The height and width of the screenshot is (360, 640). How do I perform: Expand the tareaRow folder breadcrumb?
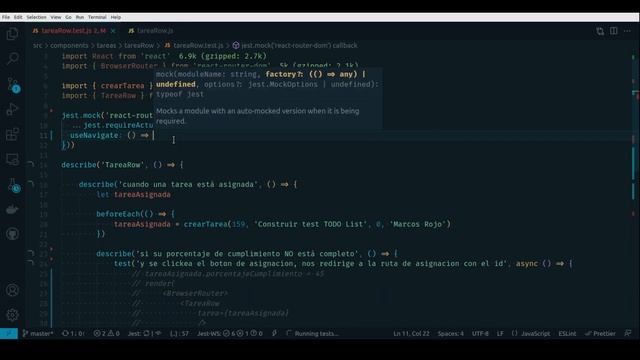click(139, 45)
